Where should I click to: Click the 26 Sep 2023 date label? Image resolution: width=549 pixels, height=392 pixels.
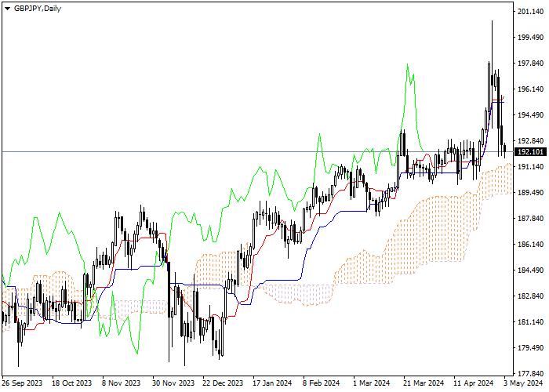click(x=22, y=383)
